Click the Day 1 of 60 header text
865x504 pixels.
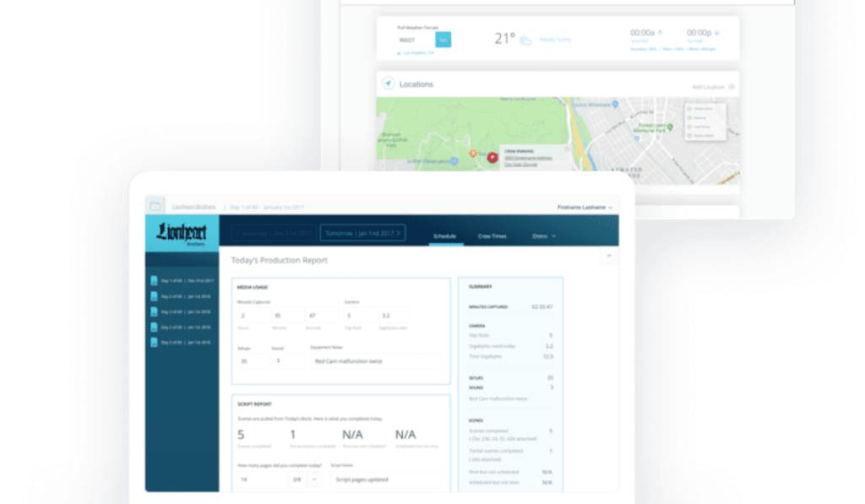[x=267, y=208]
